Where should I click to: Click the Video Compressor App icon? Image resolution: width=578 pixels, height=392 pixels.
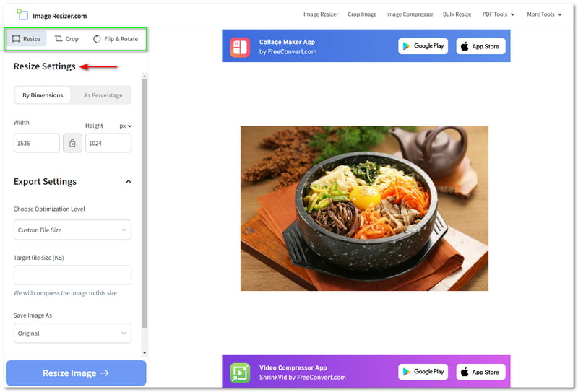(240, 373)
